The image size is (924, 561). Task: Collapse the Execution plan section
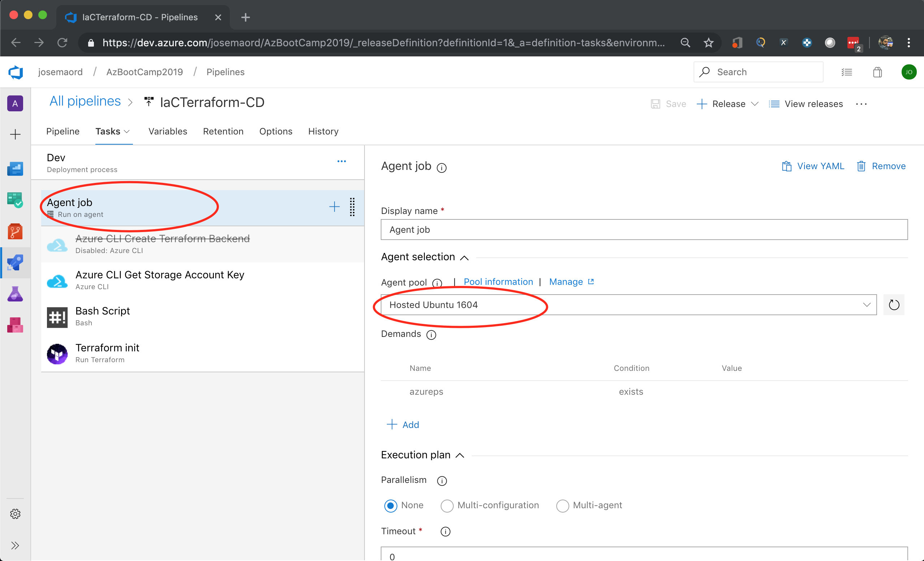tap(460, 455)
